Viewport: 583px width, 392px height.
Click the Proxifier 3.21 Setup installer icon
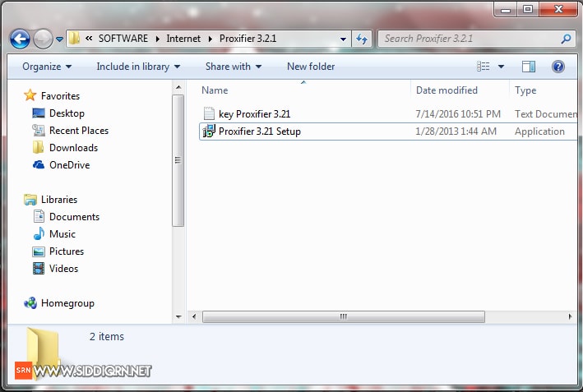[209, 131]
